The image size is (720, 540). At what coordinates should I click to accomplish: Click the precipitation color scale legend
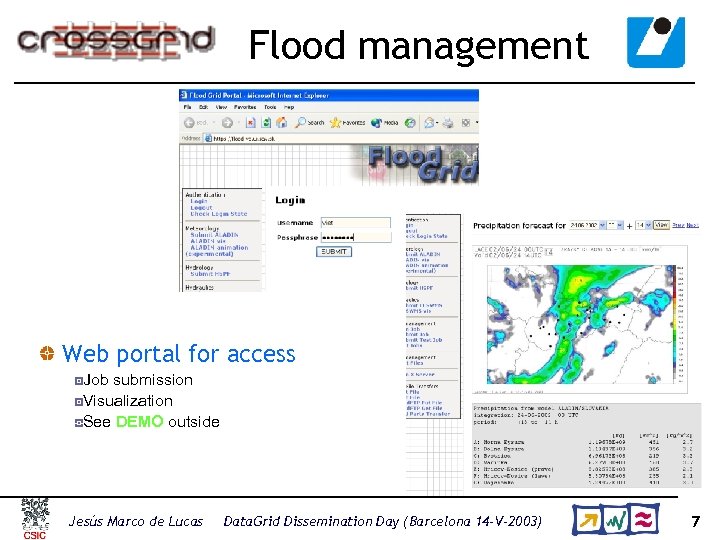[680, 324]
